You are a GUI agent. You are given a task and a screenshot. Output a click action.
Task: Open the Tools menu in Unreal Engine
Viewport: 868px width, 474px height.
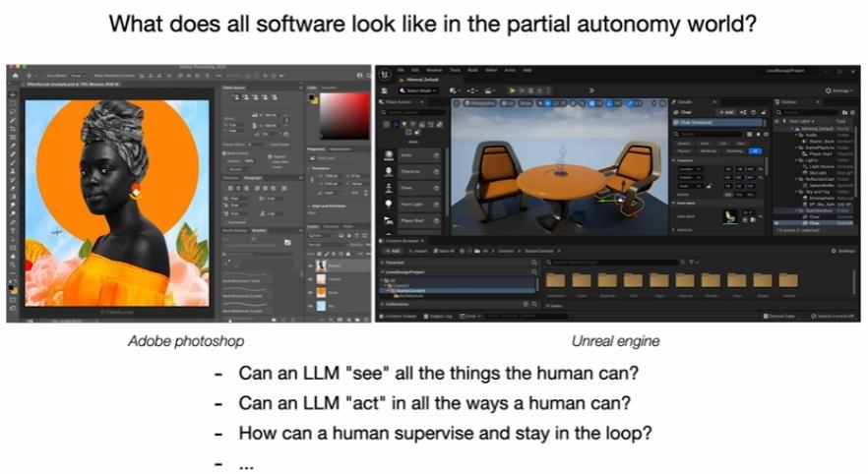click(x=455, y=70)
